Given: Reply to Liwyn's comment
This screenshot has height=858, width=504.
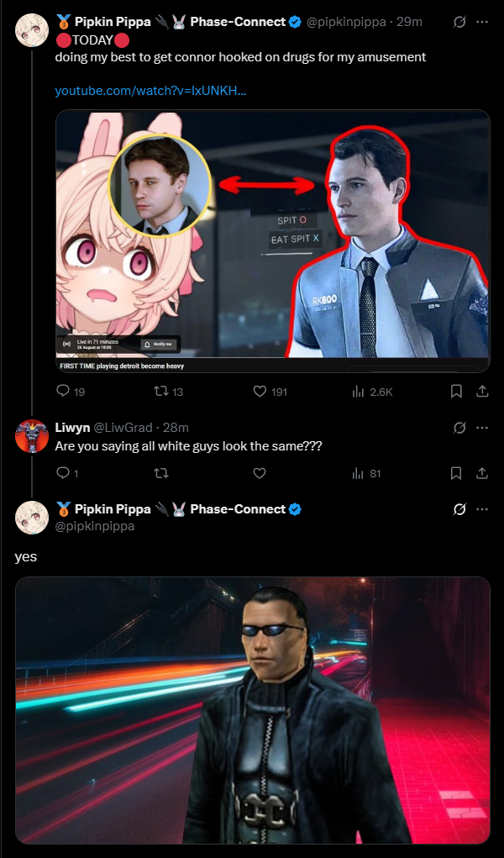Looking at the screenshot, I should tap(63, 473).
